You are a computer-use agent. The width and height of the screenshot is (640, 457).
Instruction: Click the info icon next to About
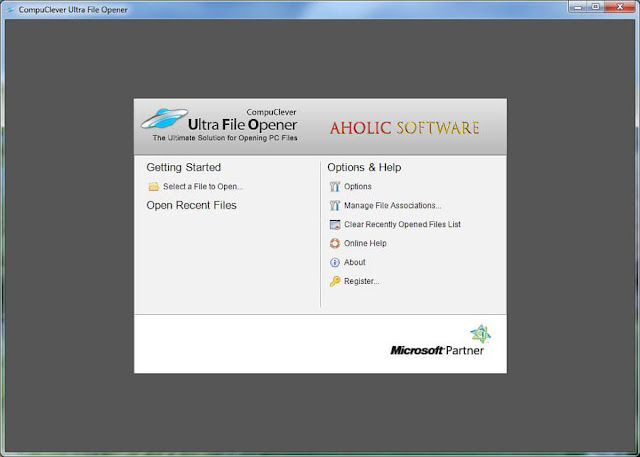pyautogui.click(x=335, y=262)
